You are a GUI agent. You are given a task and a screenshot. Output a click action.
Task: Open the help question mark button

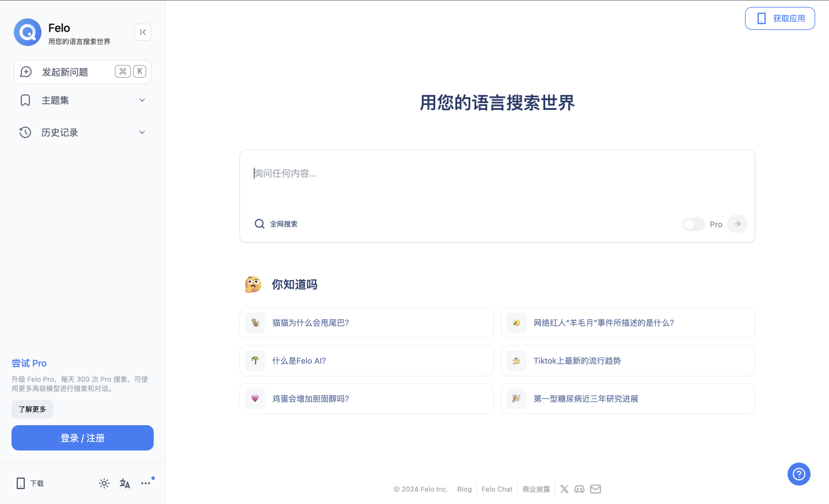pyautogui.click(x=799, y=474)
